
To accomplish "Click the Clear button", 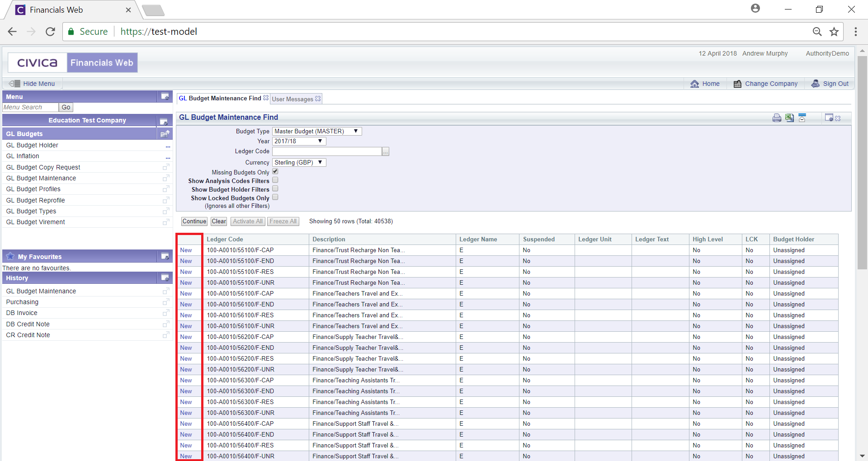I will [219, 221].
